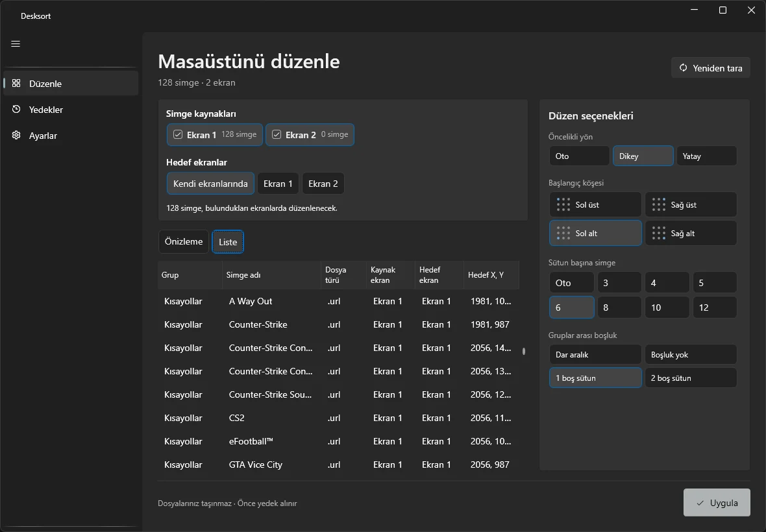Select Boşluk yok group spacing
Viewport: 766px width, 532px height.
pos(691,354)
